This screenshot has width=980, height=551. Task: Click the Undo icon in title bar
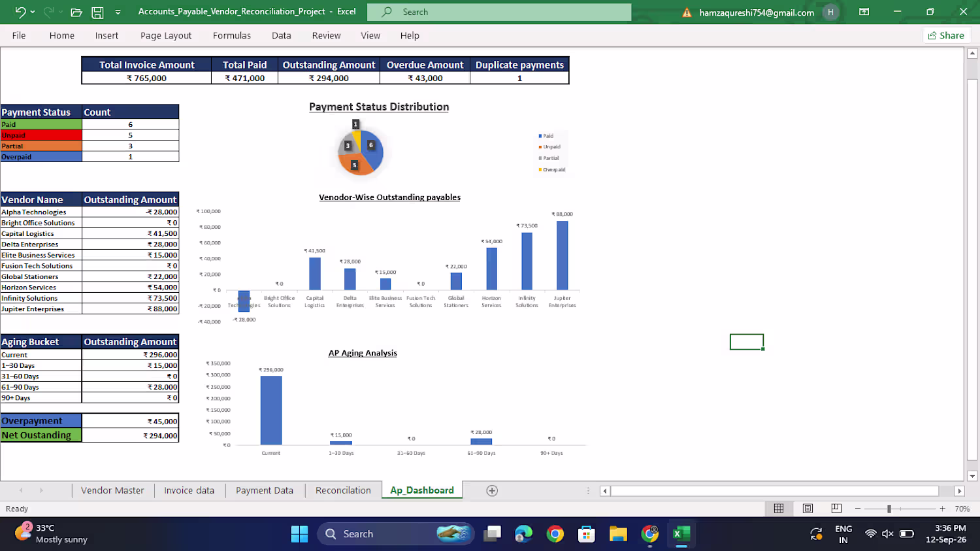(x=20, y=12)
